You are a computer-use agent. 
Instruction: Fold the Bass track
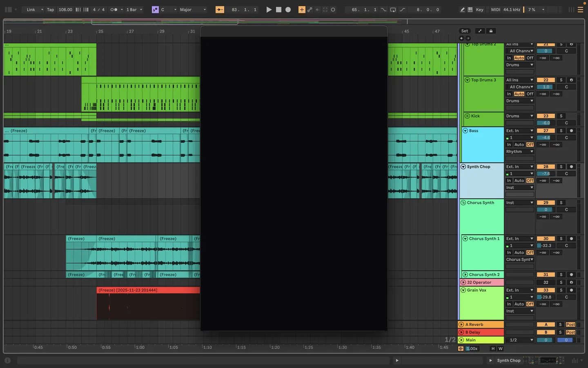[465, 131]
